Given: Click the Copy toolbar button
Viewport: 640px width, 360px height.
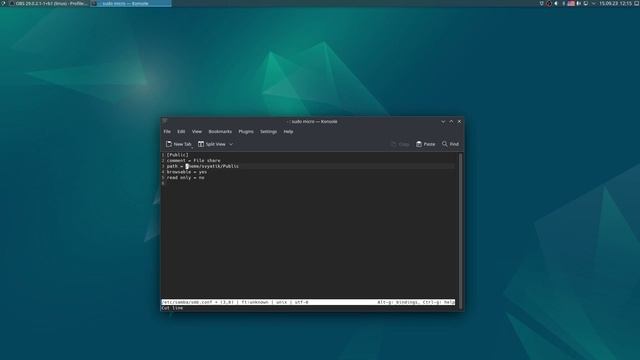Looking at the screenshot, I should pyautogui.click(x=400, y=144).
